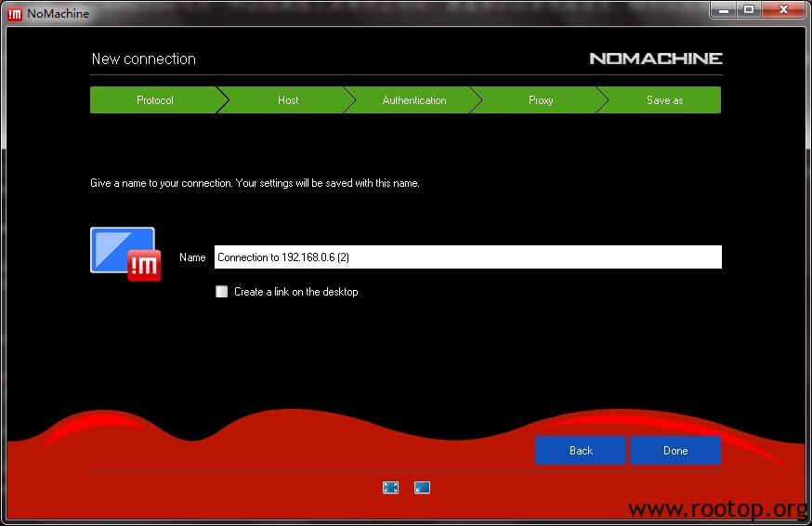The height and width of the screenshot is (526, 812).
Task: Click the 'New connection' heading
Action: [x=143, y=59]
